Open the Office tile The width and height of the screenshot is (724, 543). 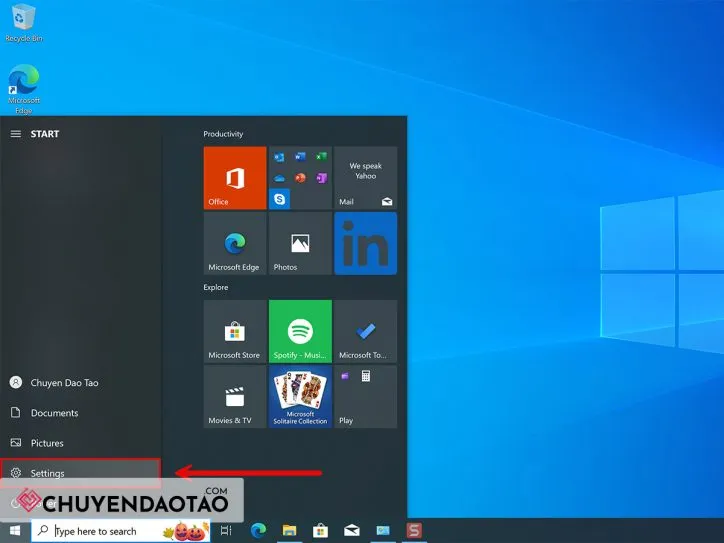pos(235,178)
